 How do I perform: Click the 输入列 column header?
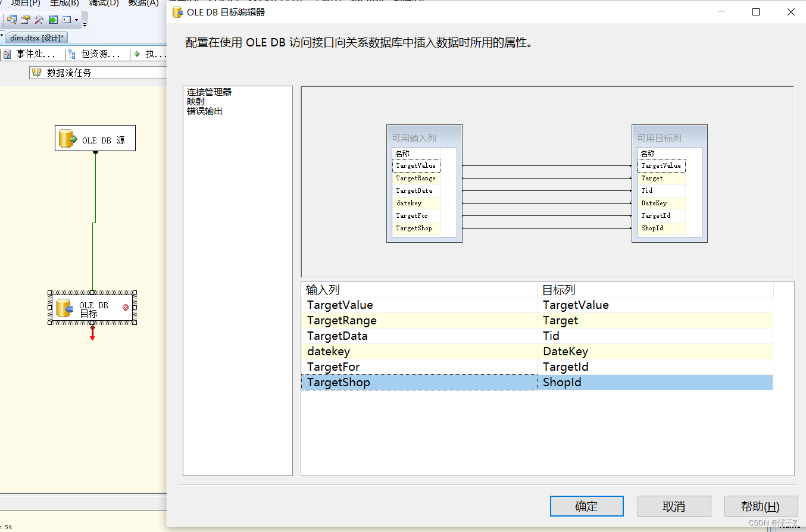(x=419, y=290)
